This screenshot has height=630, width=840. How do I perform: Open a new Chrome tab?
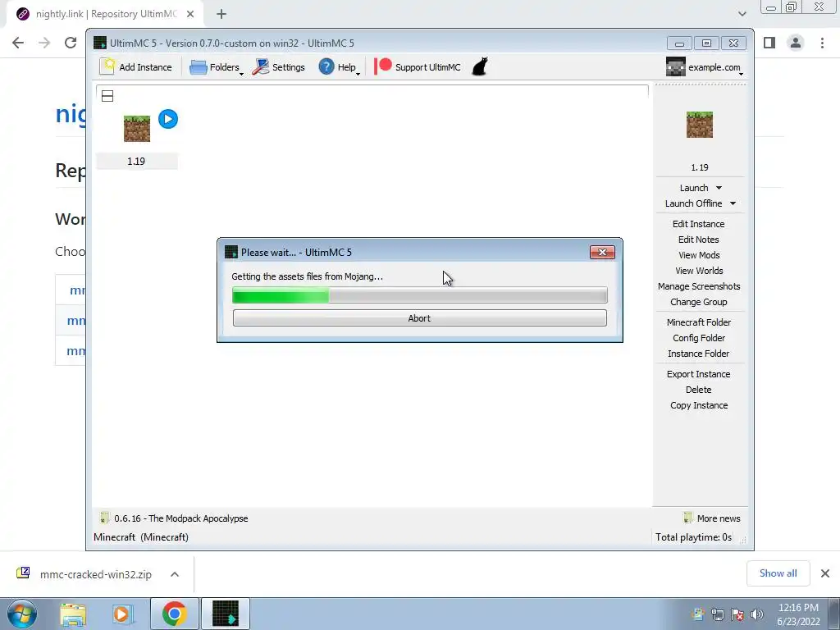[x=221, y=14]
